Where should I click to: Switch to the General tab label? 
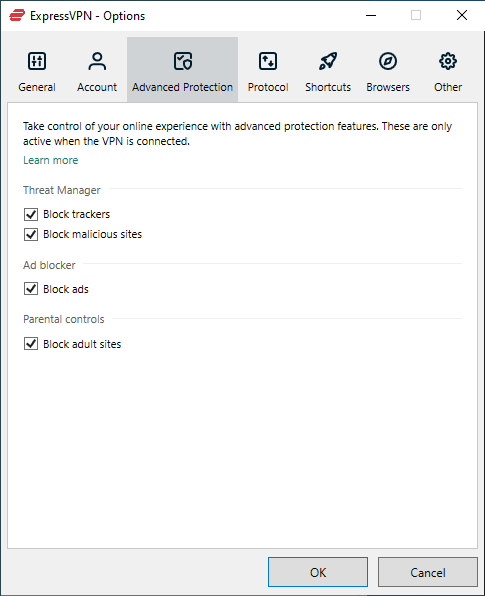coord(37,87)
